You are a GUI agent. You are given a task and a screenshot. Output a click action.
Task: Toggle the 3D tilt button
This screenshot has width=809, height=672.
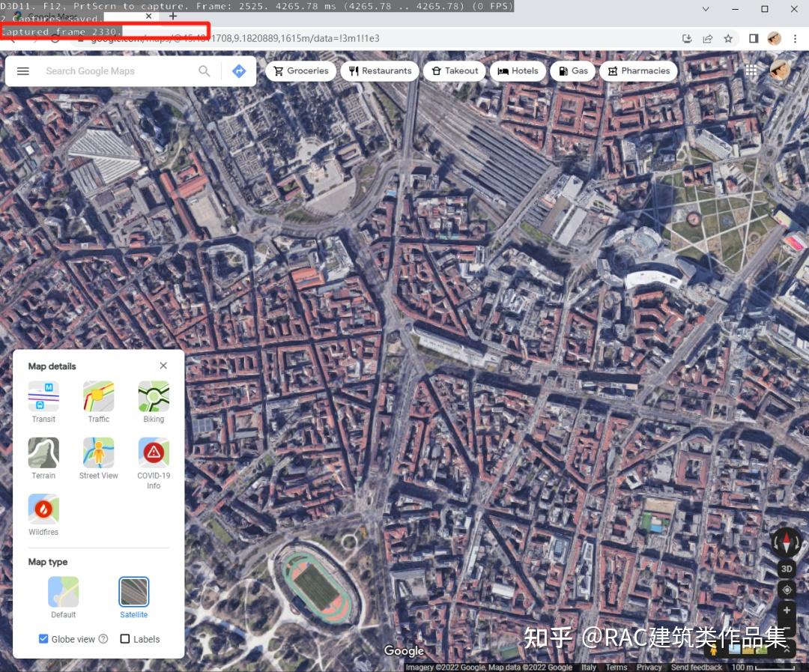point(786,569)
